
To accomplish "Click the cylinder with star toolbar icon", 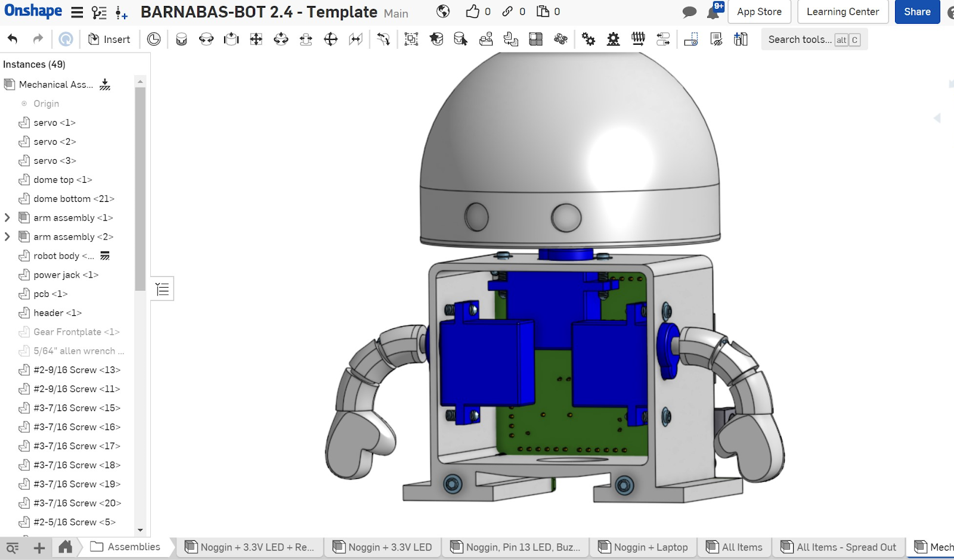I will [x=436, y=39].
